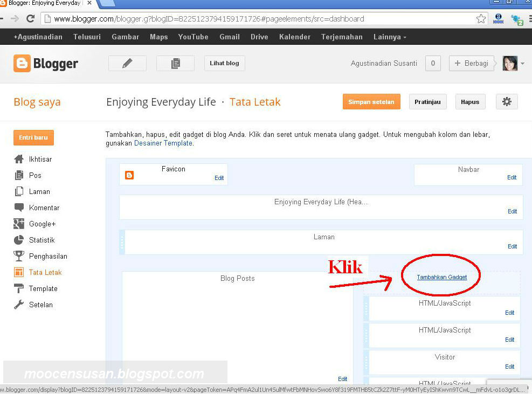Click the Lihat blog button
Image resolution: width=532 pixels, height=394 pixels.
[x=224, y=63]
